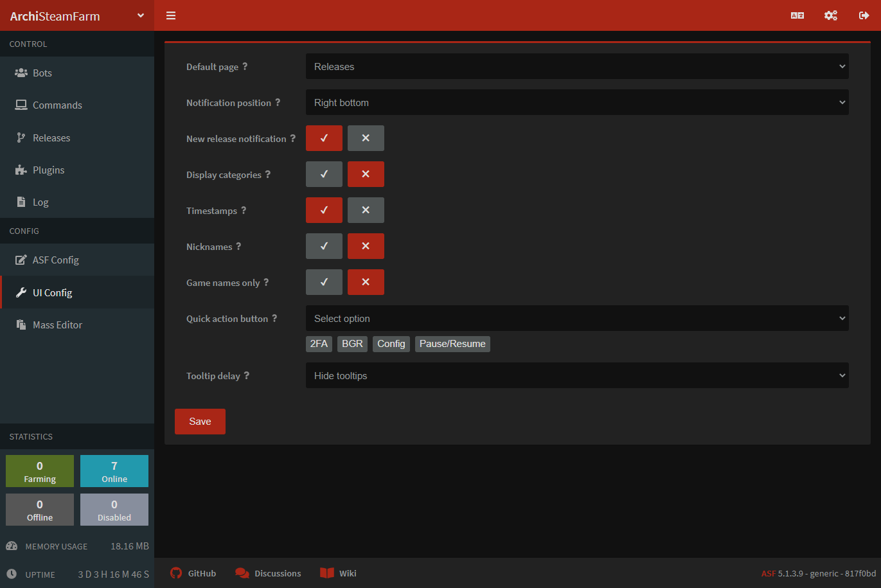Expand the Tooltip delay dropdown
881x588 pixels.
[576, 375]
